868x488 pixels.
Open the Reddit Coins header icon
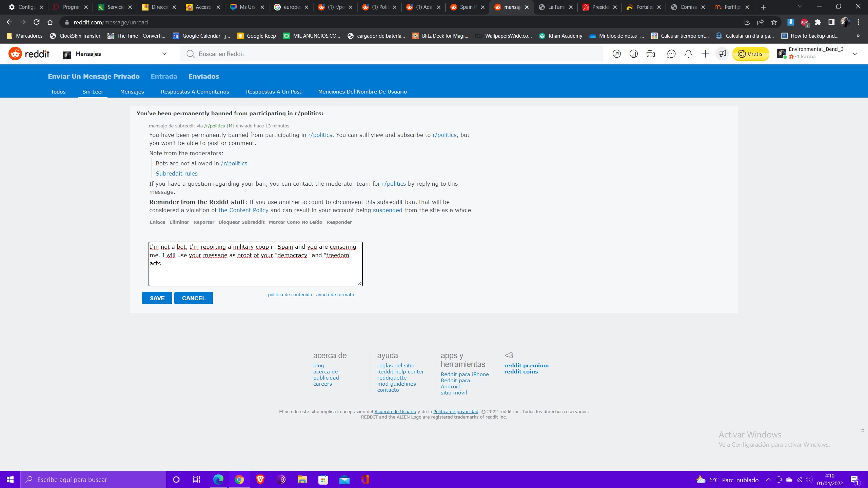tap(633, 54)
